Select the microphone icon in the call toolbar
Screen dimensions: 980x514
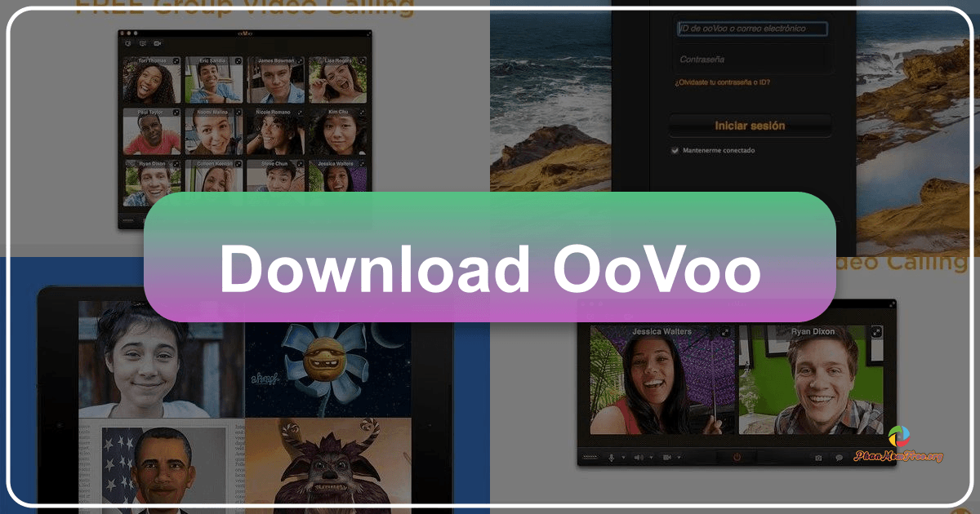[x=611, y=456]
